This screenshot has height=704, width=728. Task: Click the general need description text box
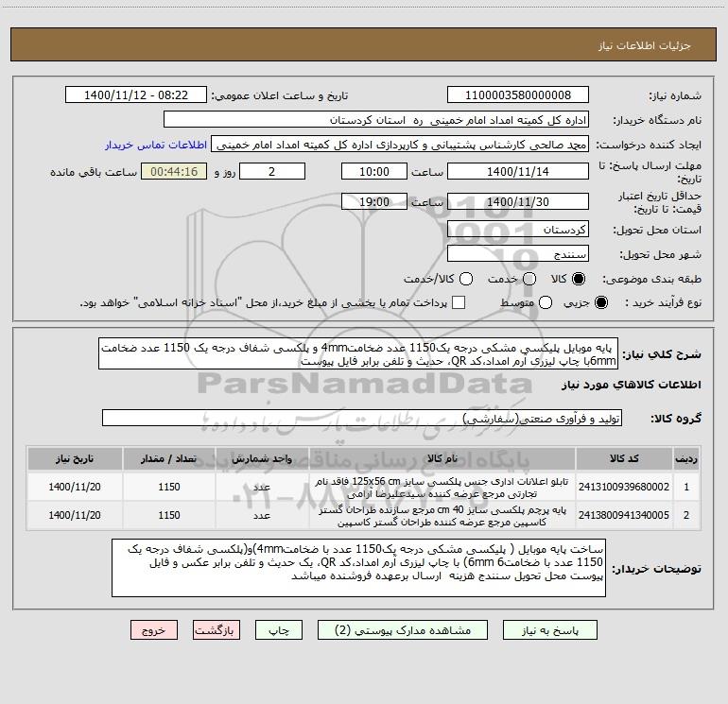coord(358,353)
